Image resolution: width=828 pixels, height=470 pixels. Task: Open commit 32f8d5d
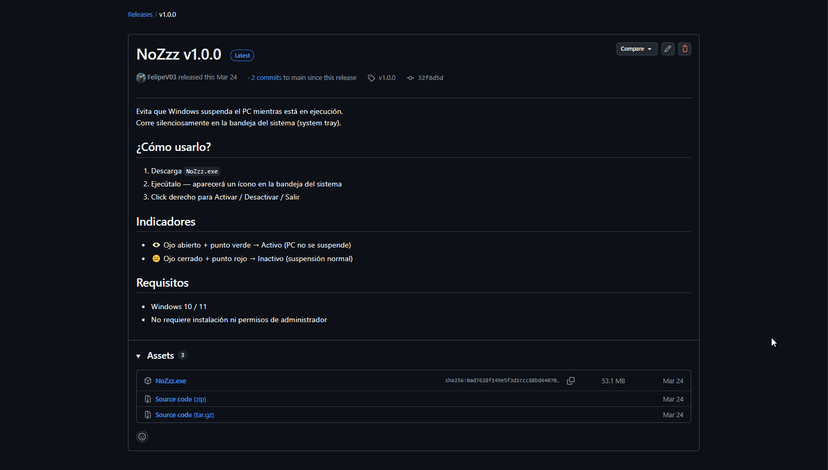click(x=430, y=78)
